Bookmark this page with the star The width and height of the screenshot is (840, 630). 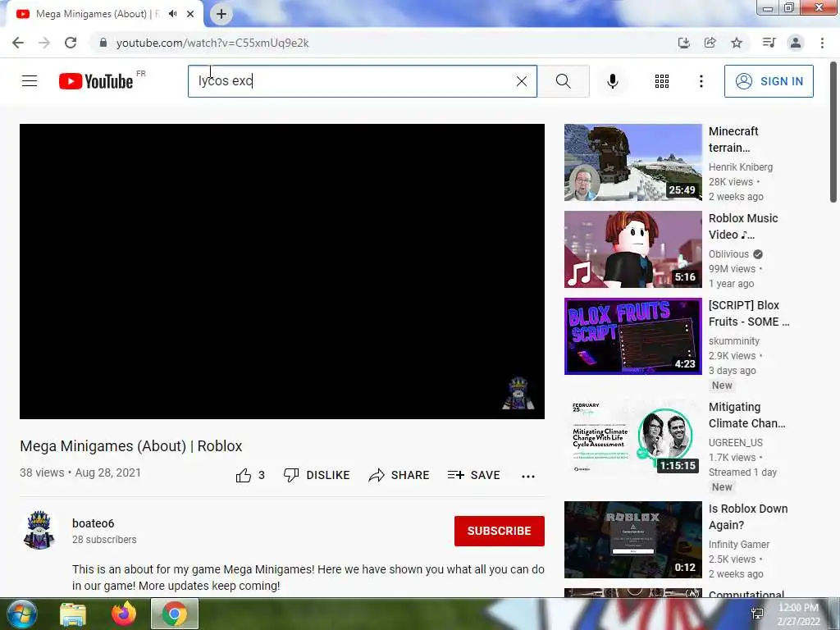pyautogui.click(x=737, y=43)
